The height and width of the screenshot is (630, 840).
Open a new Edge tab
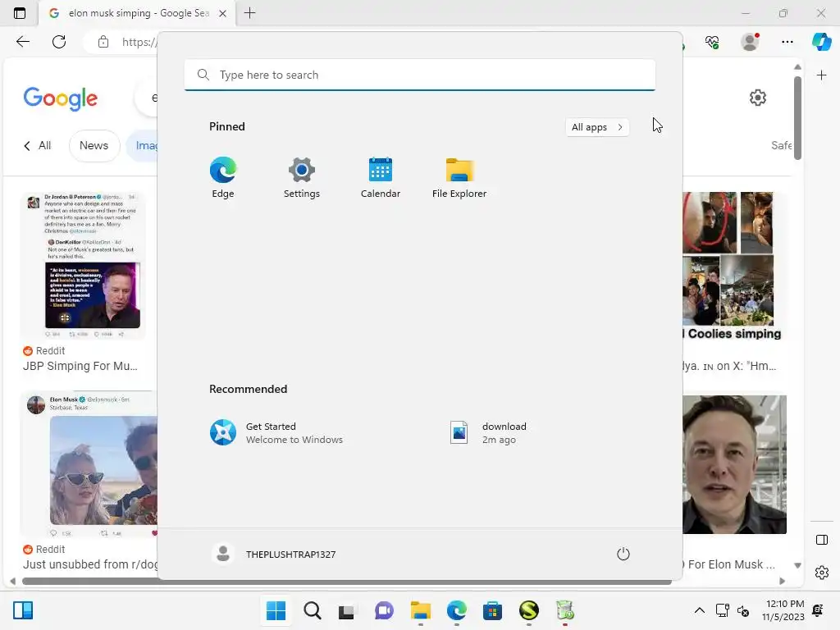(249, 13)
